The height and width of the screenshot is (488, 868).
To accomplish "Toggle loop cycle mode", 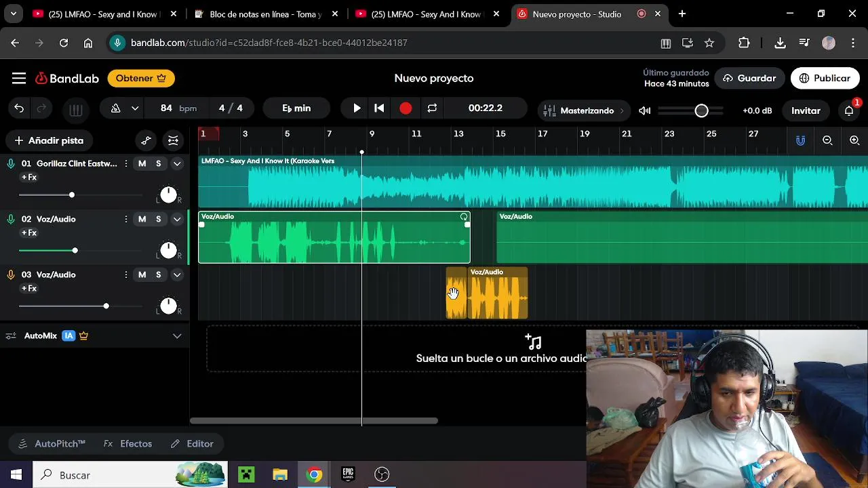I will click(432, 108).
